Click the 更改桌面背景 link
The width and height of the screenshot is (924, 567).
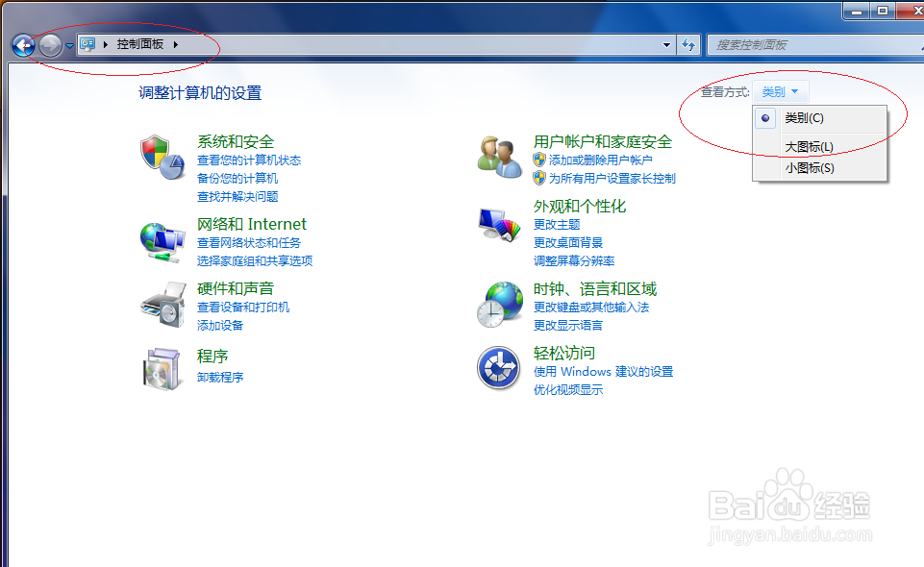568,242
